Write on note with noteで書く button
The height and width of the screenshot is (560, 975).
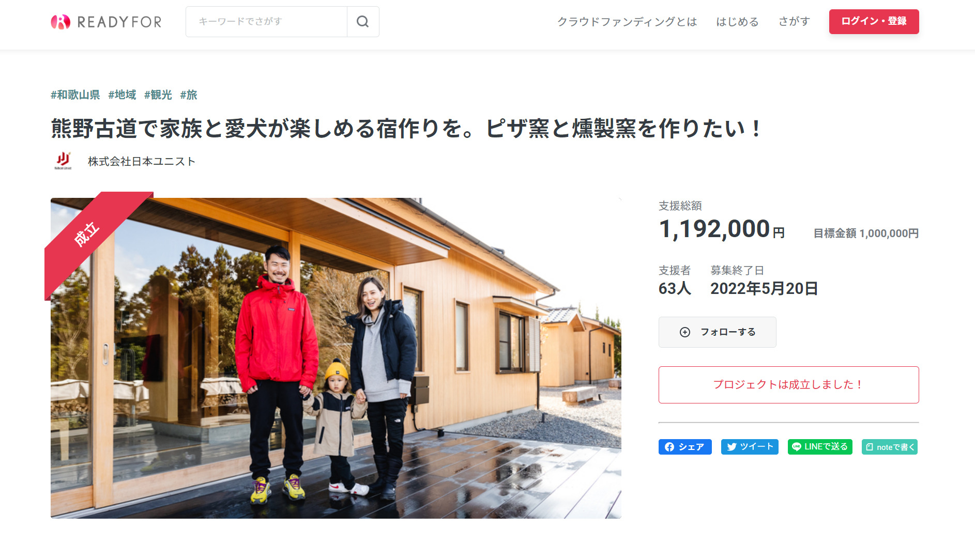(890, 447)
